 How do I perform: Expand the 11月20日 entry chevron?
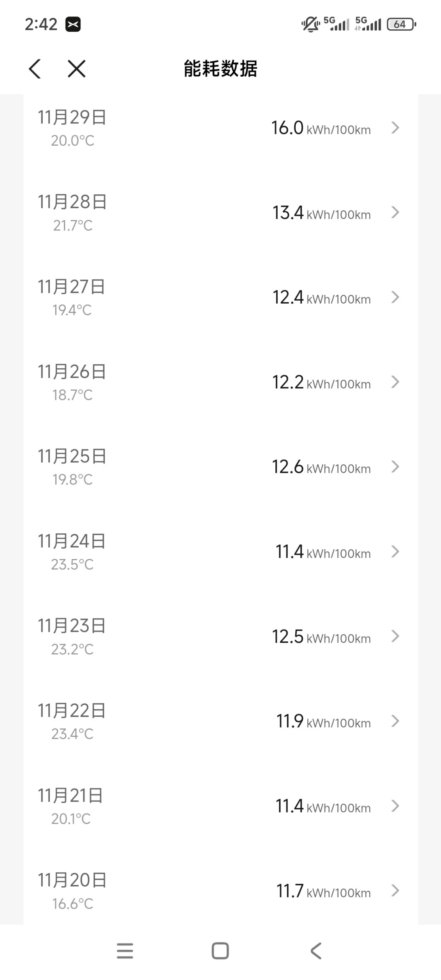[395, 891]
